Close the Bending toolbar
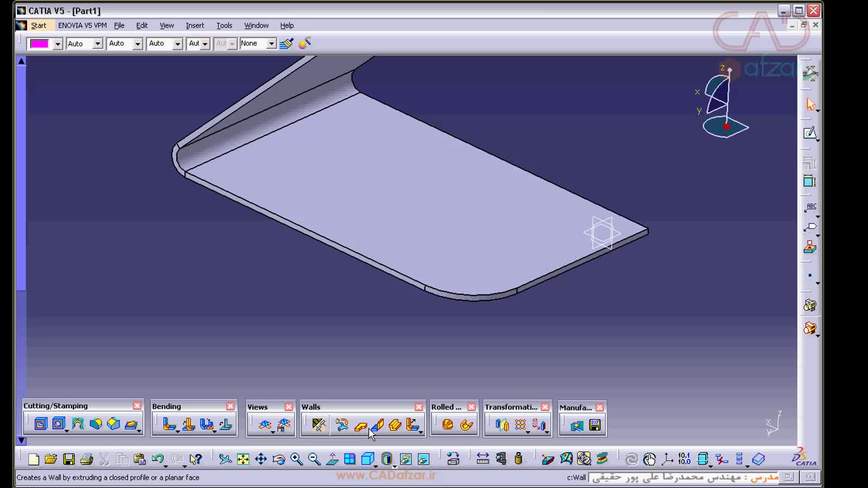This screenshot has height=488, width=868. click(x=231, y=406)
